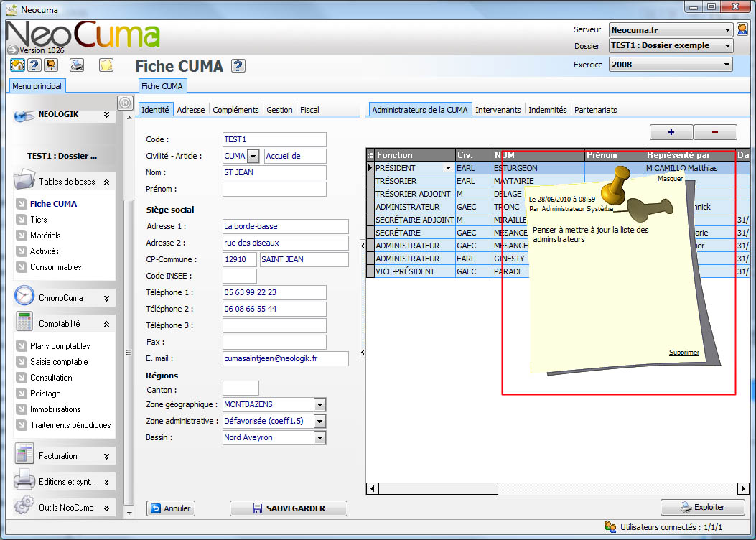Click the sidebar scrollbar down arrow
Image resolution: width=756 pixels, height=540 pixels.
[x=129, y=513]
